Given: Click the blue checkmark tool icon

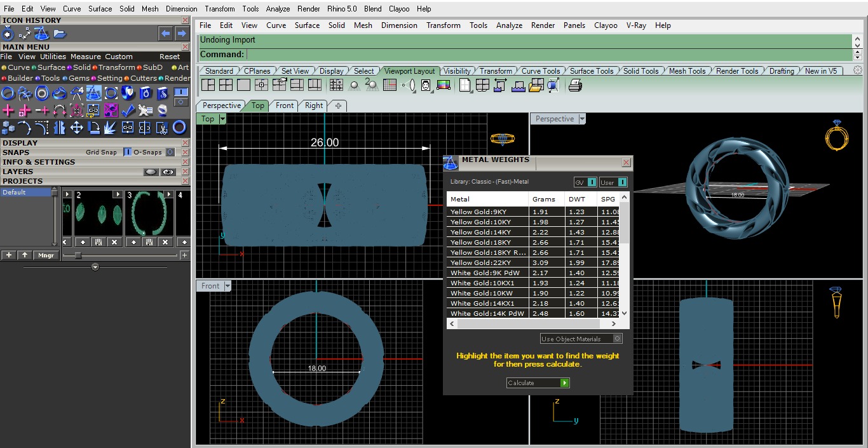Looking at the screenshot, I should 128,111.
